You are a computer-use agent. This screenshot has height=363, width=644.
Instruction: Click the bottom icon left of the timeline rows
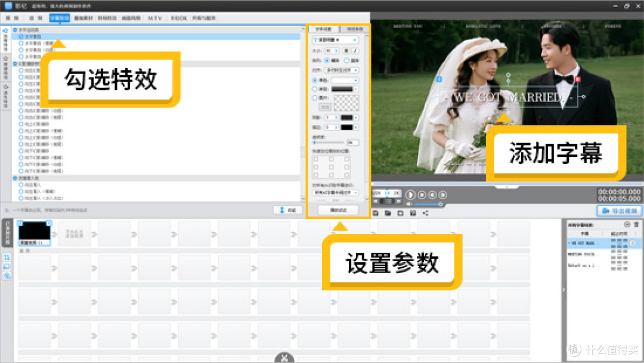pos(7,275)
